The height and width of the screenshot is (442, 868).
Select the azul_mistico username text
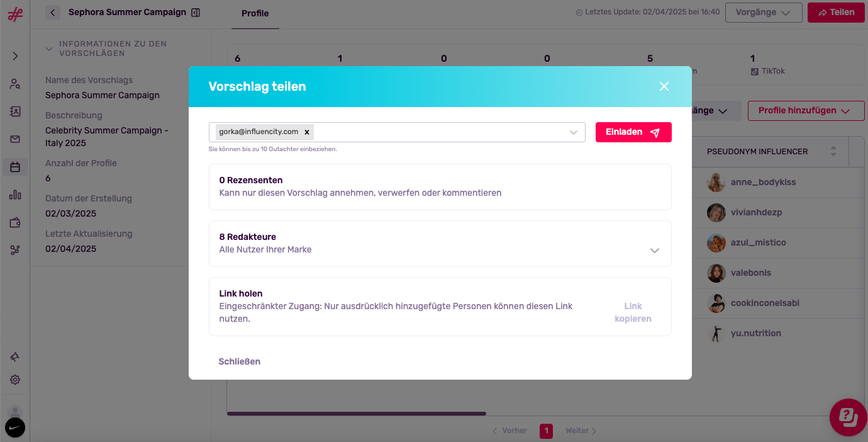tap(759, 242)
